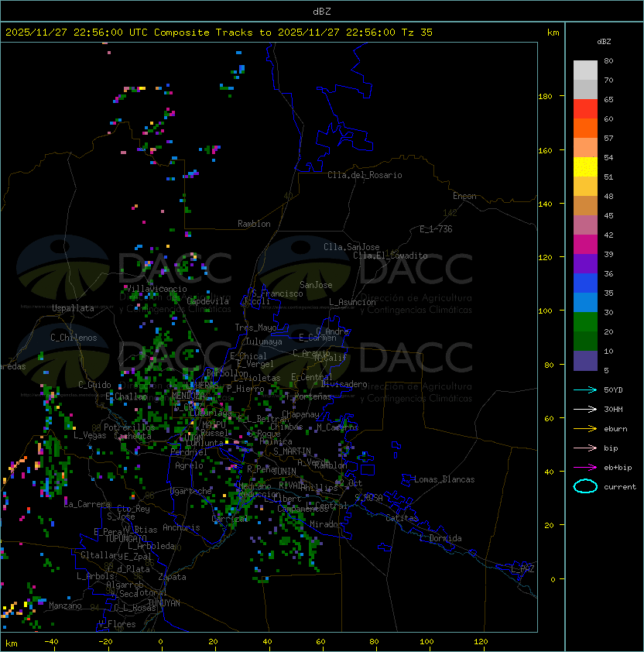
Task: Pick the magenta 42 dBZ color swatch
Action: click(x=585, y=245)
